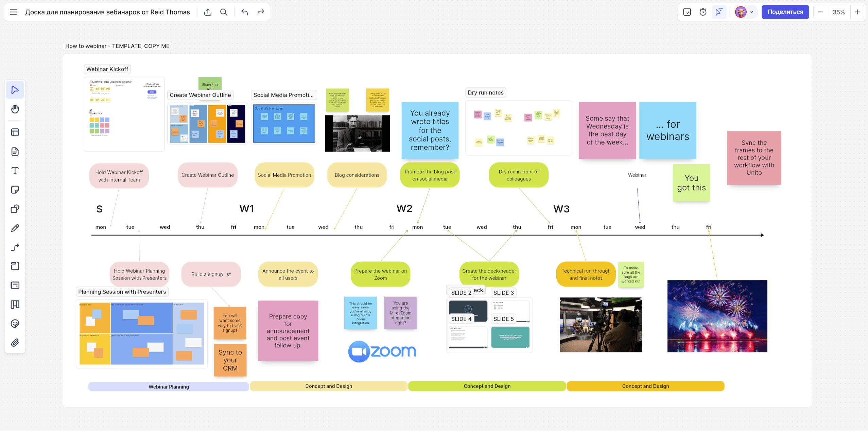Screen dimensions: 868x431
Task: Click the Поделиться share button
Action: (785, 12)
